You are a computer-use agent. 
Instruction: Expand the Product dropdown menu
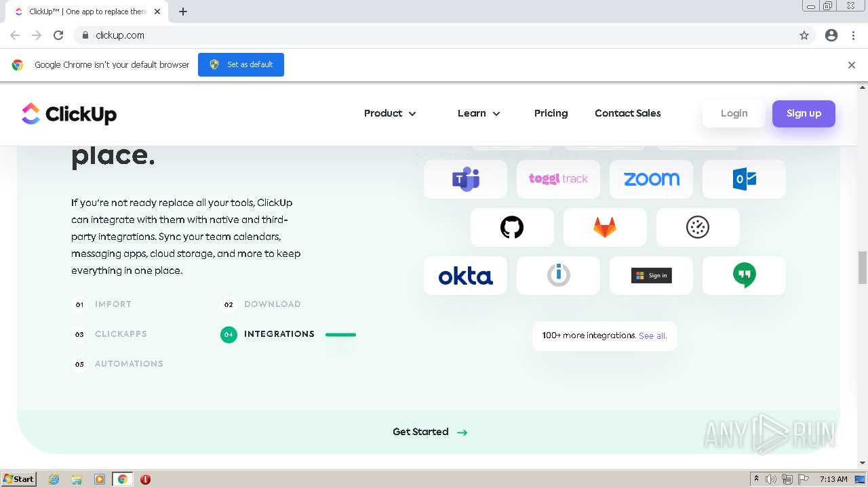(x=390, y=113)
